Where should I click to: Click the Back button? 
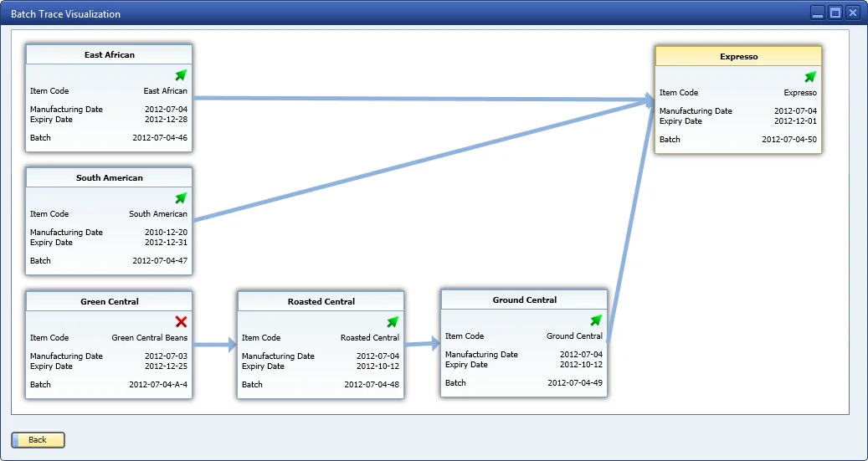38,440
